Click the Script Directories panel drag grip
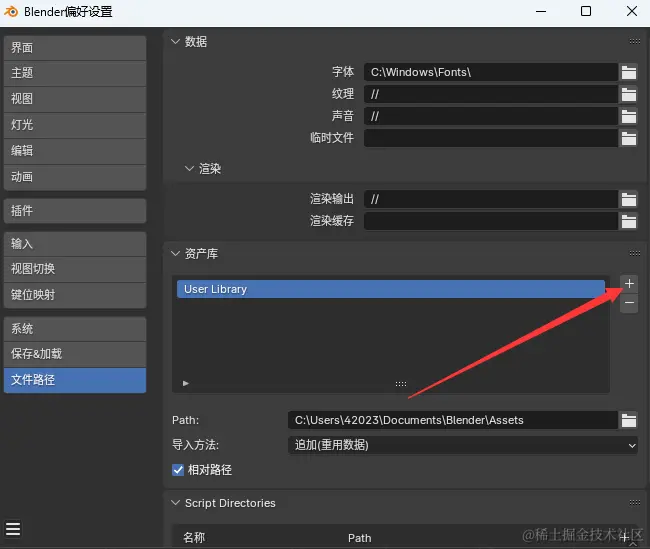The height and width of the screenshot is (549, 650). (x=635, y=503)
